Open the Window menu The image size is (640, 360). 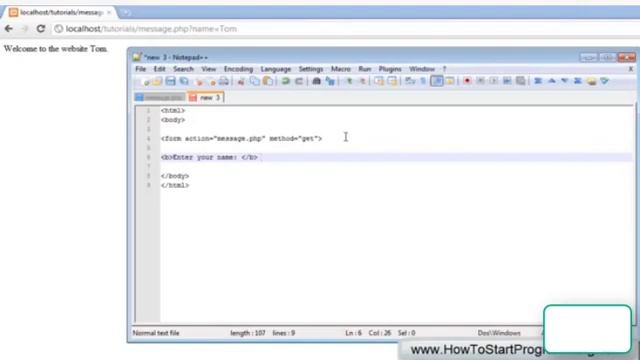[x=422, y=69]
